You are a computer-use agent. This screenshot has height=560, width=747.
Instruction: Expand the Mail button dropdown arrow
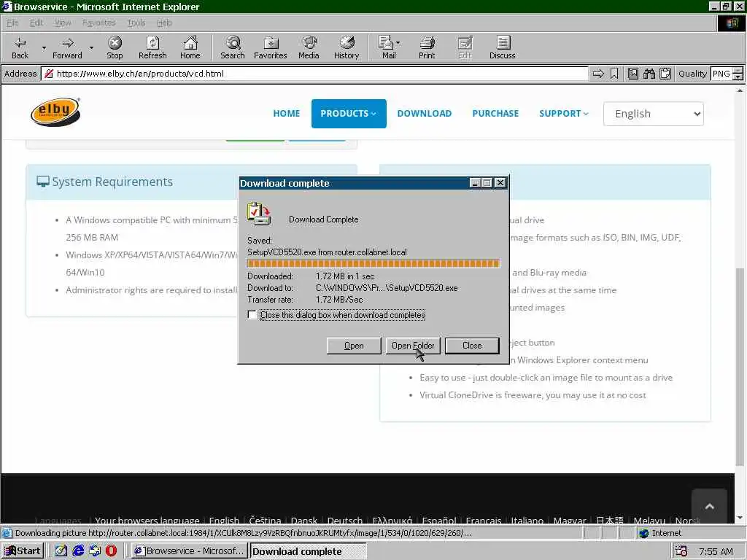[x=398, y=43]
